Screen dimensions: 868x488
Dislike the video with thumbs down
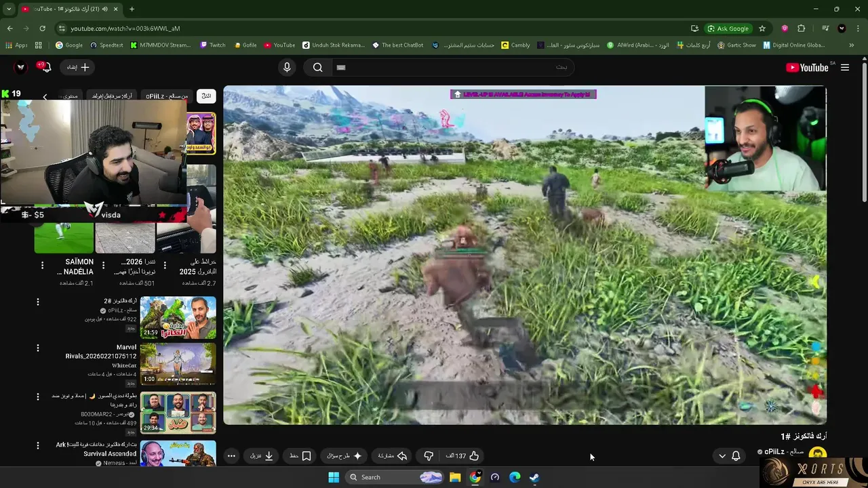(429, 456)
